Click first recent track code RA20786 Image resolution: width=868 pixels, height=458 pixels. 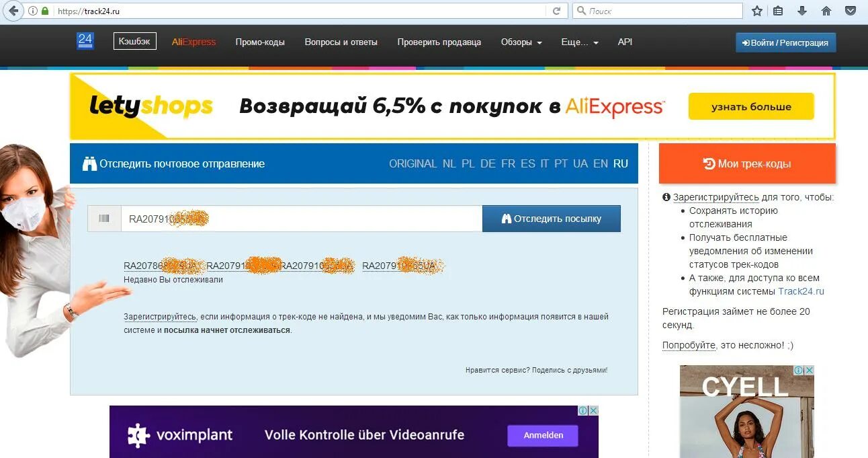click(x=161, y=266)
